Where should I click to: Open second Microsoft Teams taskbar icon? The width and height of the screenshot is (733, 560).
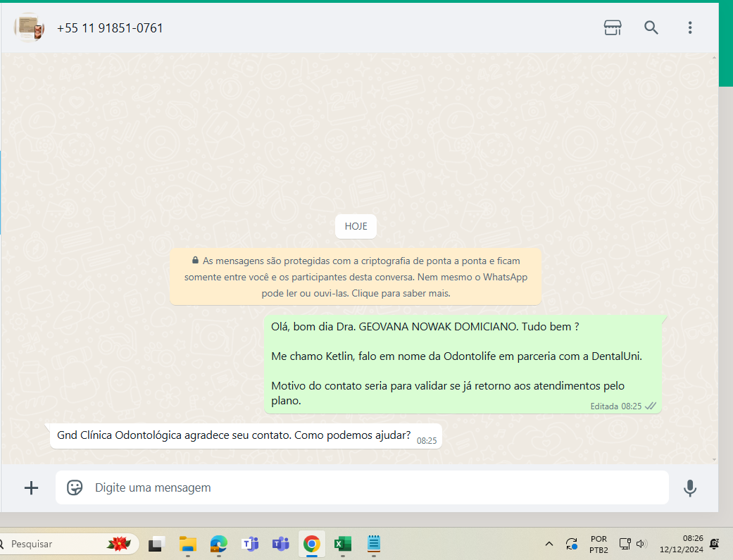pos(281,544)
